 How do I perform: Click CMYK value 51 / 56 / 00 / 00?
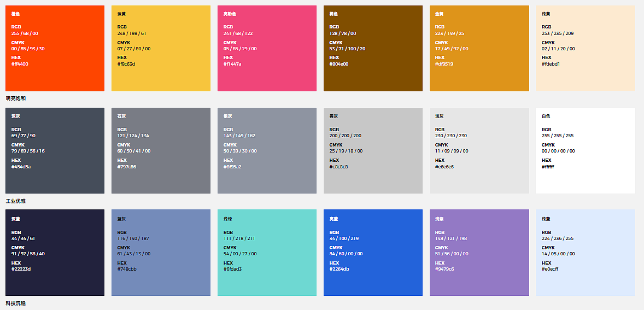coord(452,254)
